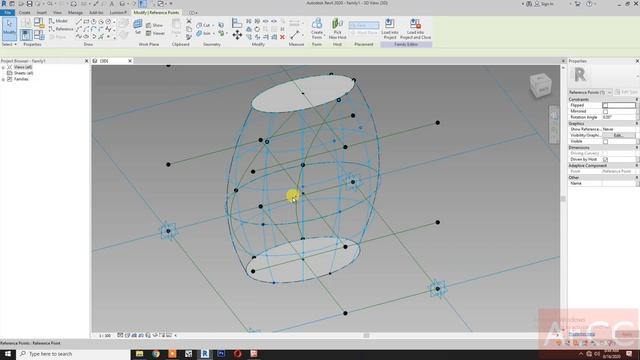Viewport: 640px width, 360px height.
Task: Toggle the Mirrored checkbox
Action: (605, 111)
